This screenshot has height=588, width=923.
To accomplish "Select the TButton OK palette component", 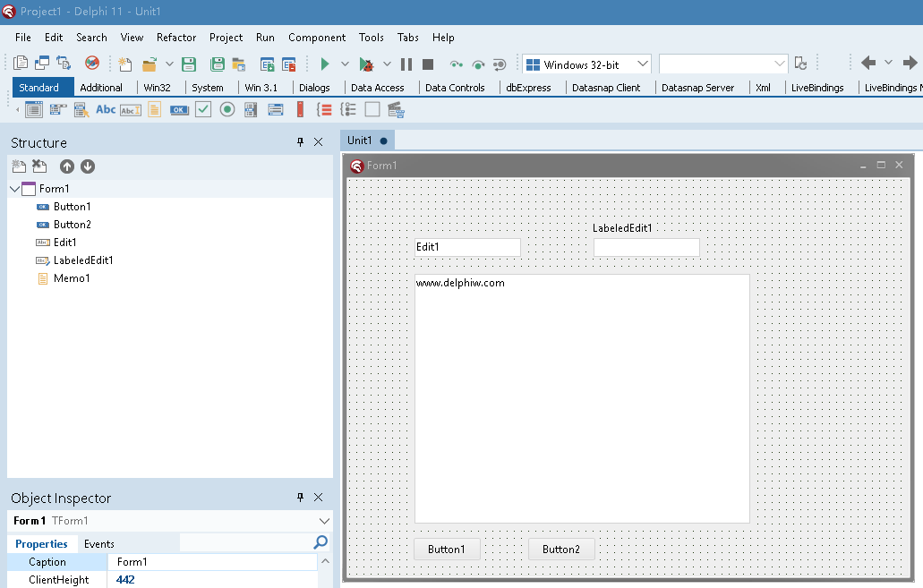I will [x=179, y=109].
